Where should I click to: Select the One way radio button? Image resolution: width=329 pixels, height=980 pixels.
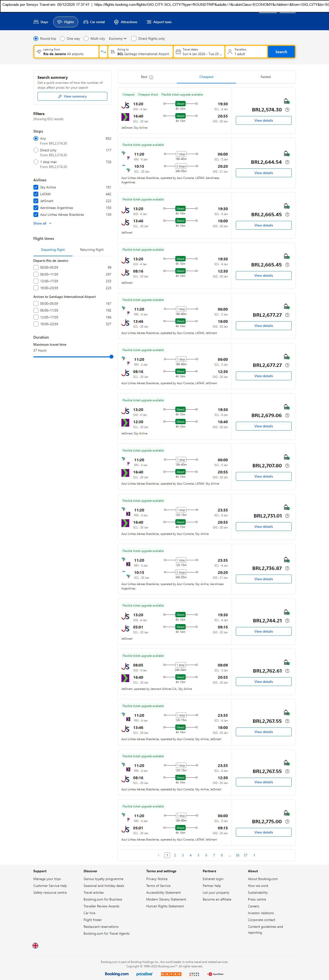[62, 39]
